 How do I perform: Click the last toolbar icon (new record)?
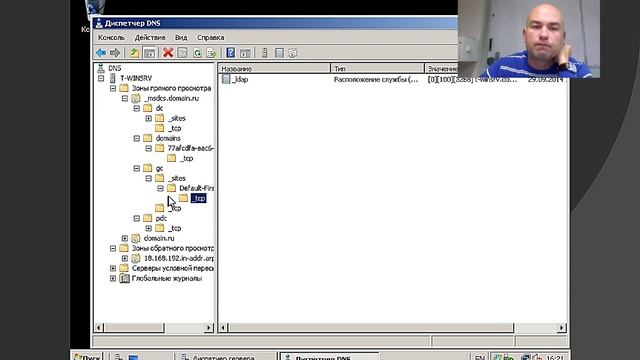(293, 53)
